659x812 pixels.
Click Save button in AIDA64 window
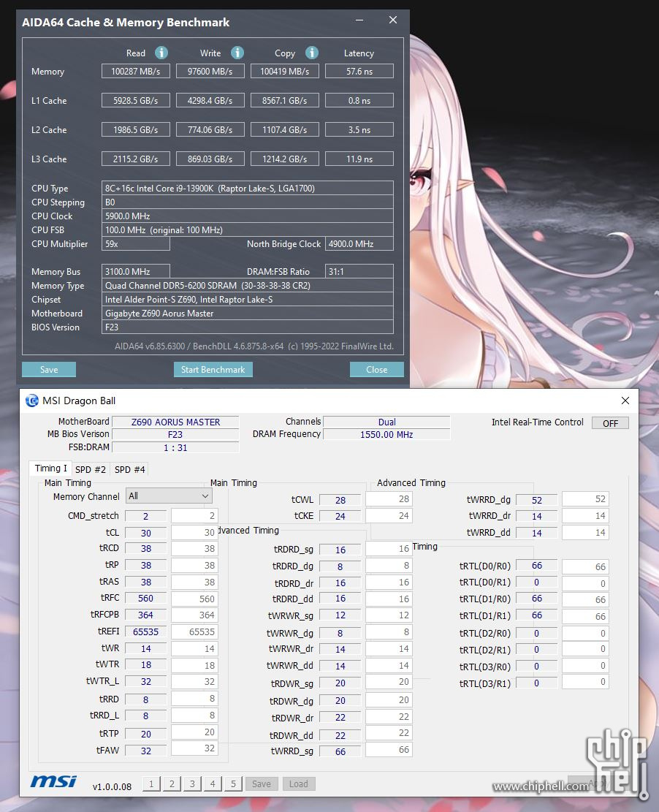(x=49, y=369)
